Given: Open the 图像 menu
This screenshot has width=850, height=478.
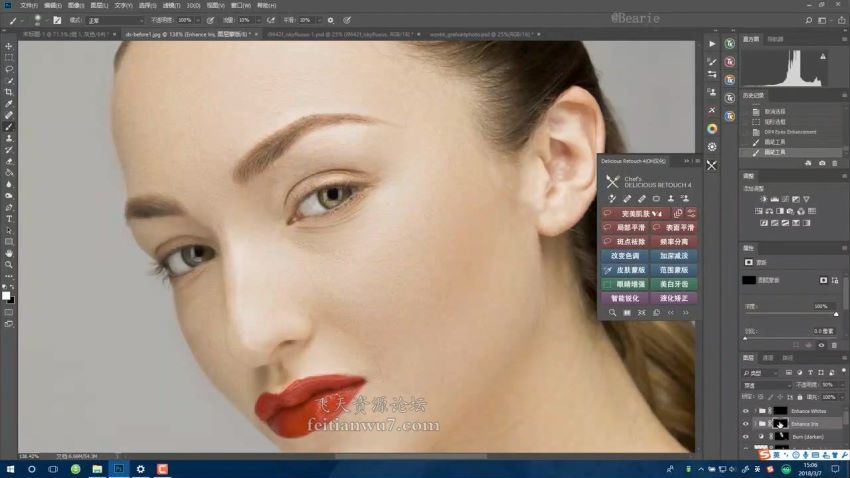Looking at the screenshot, I should pyautogui.click(x=75, y=5).
